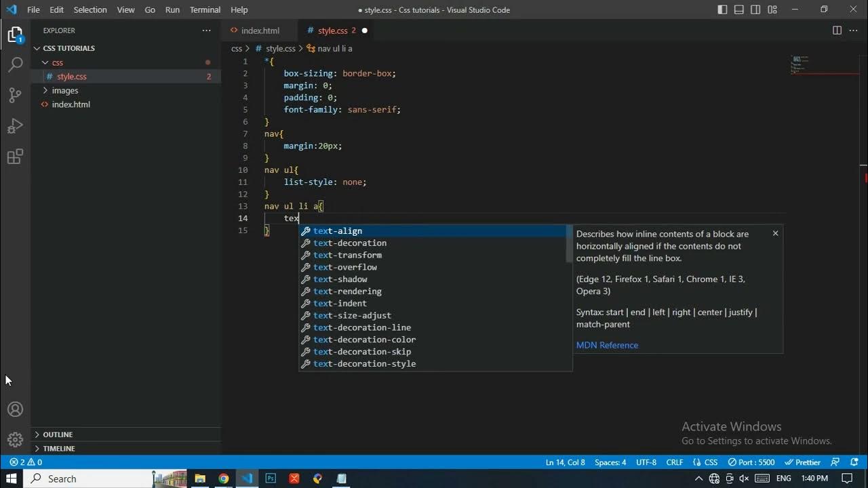Click the style.css breadcrumb segment
Viewport: 868px width, 488px height.
[x=275, y=48]
